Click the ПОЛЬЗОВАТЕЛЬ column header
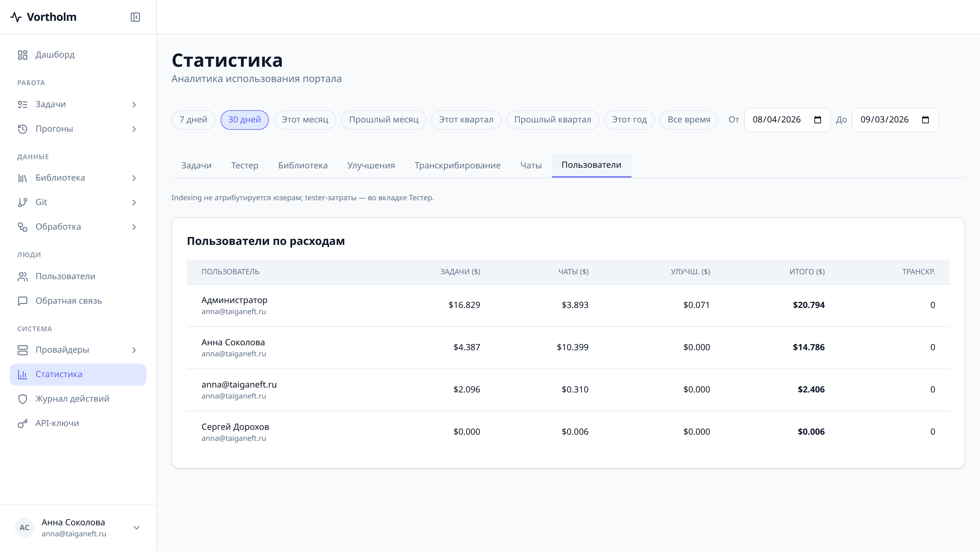The width and height of the screenshot is (980, 551). (230, 272)
